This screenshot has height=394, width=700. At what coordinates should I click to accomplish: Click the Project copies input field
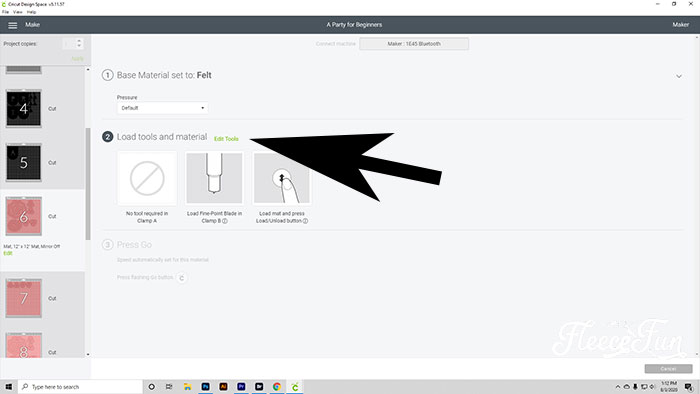68,44
